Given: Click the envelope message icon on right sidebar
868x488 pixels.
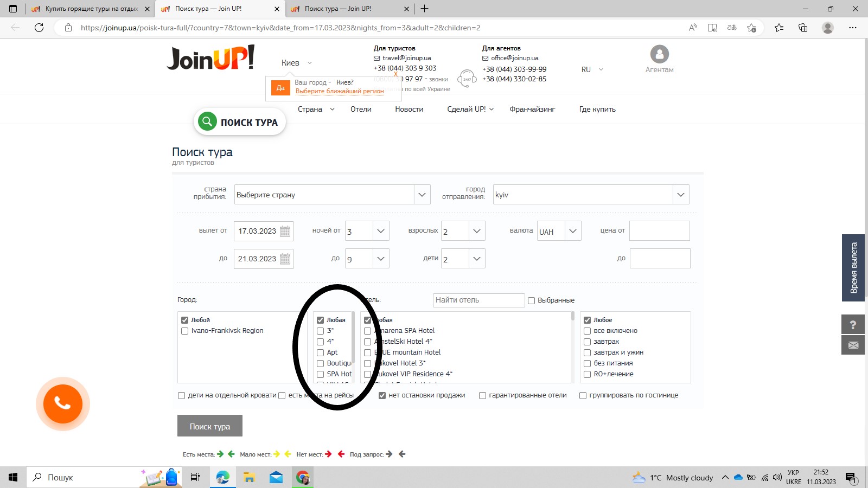Looking at the screenshot, I should pyautogui.click(x=853, y=345).
